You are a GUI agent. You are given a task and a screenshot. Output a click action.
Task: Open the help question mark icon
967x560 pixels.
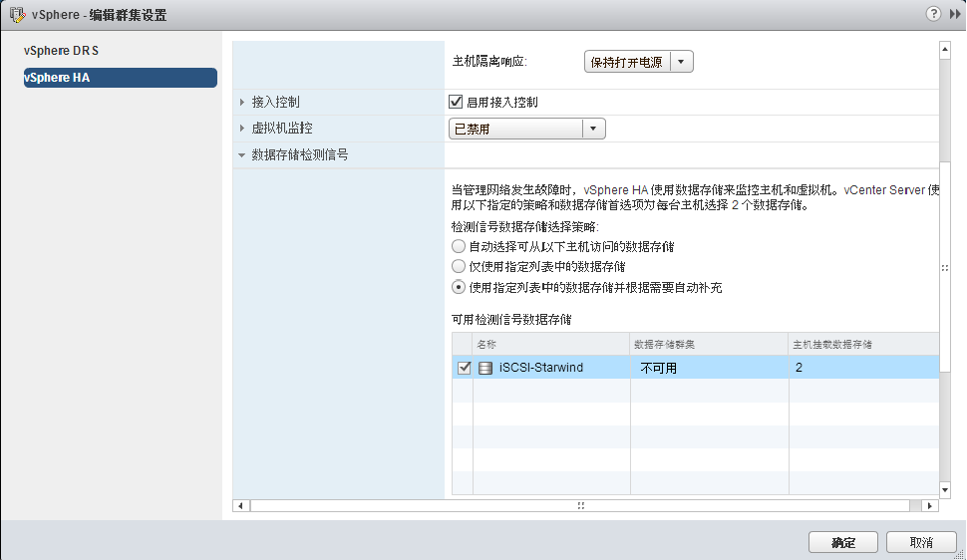click(x=934, y=14)
